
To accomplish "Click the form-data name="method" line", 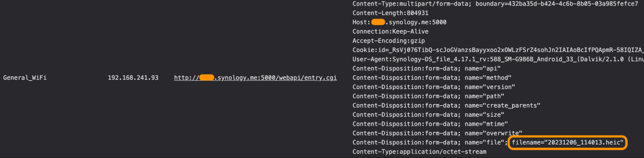I will pos(432,78).
